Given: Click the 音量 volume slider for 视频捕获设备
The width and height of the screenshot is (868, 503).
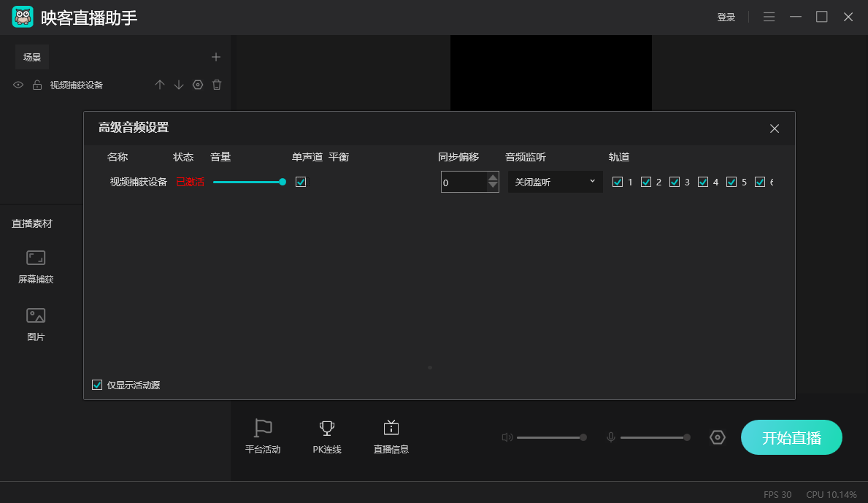Looking at the screenshot, I should pyautogui.click(x=248, y=182).
